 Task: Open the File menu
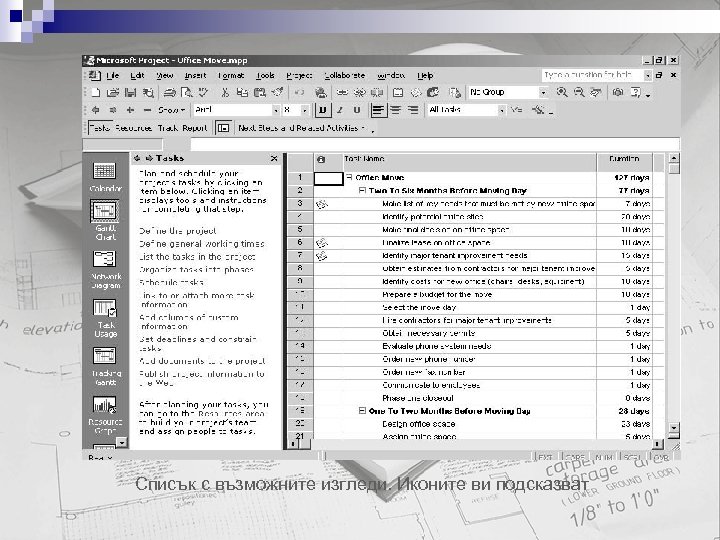(x=112, y=76)
